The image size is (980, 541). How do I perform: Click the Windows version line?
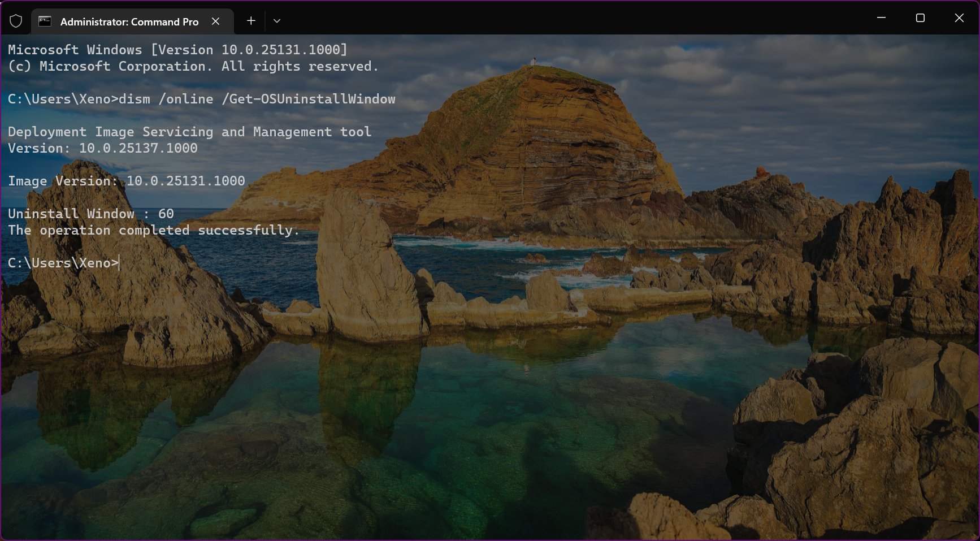[177, 50]
